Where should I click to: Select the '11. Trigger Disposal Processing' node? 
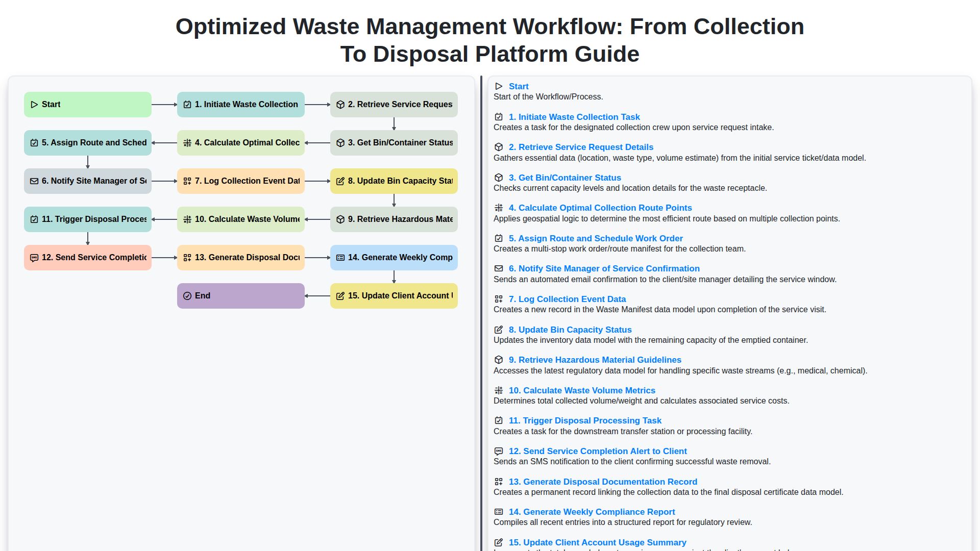pyautogui.click(x=87, y=219)
